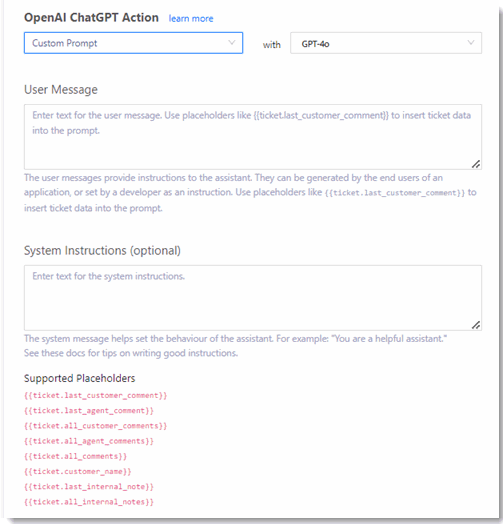Screen dimensions: 503x524
Task: Click the OpenAI ChatGPT Action heading
Action: (x=91, y=18)
